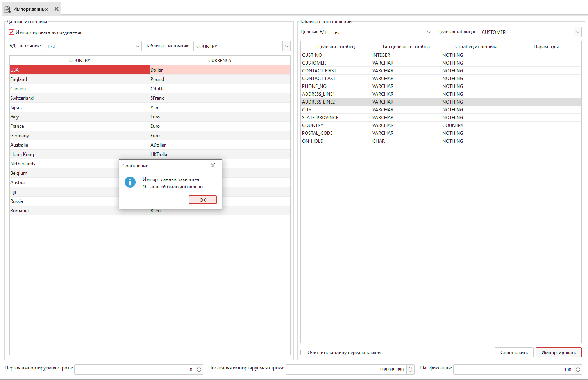
Task: Close the Импорт данных tab
Action: (x=56, y=8)
